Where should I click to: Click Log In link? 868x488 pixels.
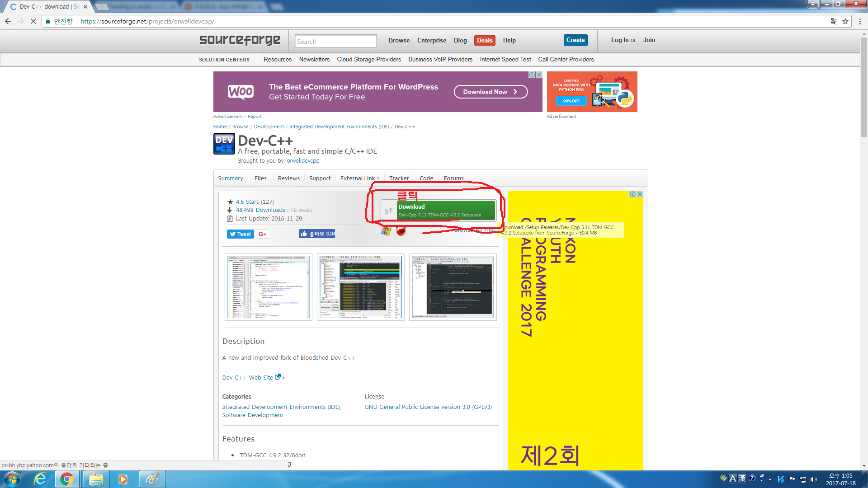click(620, 40)
